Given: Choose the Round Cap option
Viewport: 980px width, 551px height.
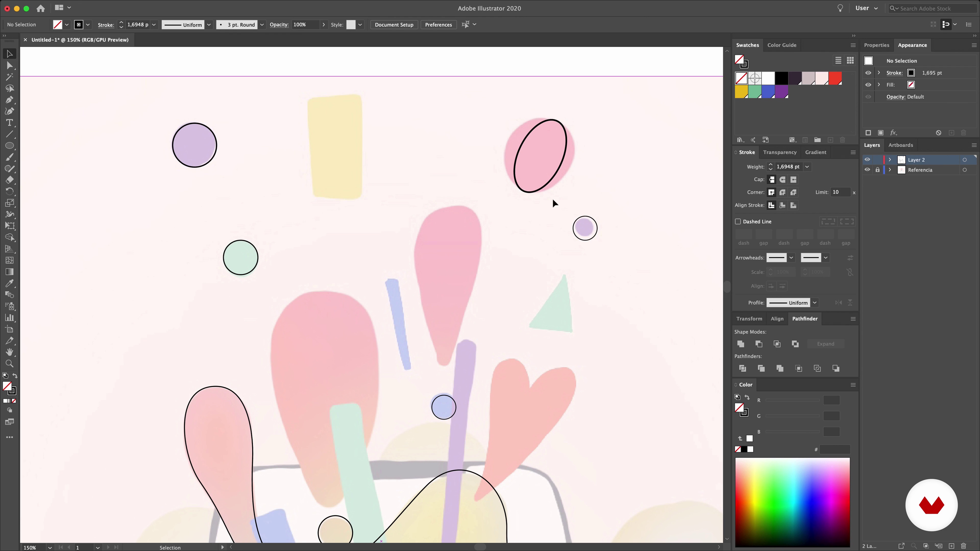Looking at the screenshot, I should [782, 180].
